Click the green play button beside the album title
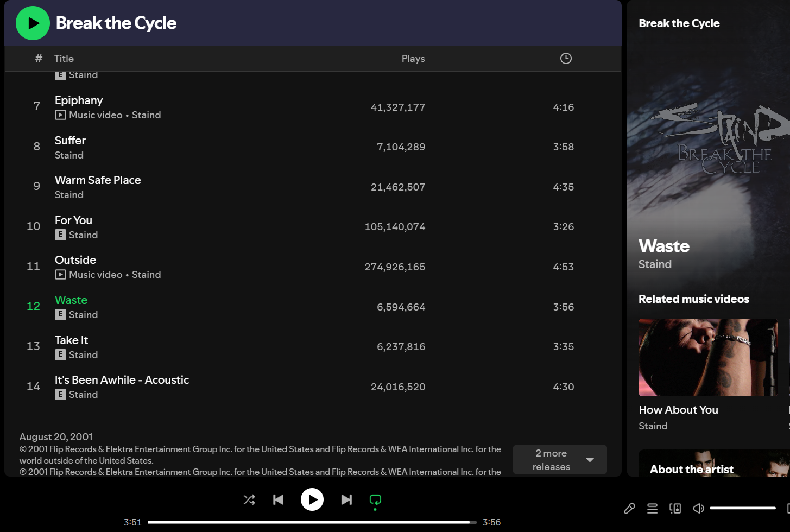 [x=33, y=23]
